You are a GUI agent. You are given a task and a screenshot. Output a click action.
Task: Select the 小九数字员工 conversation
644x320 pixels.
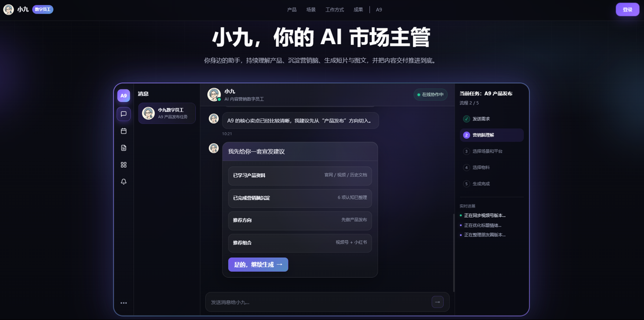click(167, 114)
